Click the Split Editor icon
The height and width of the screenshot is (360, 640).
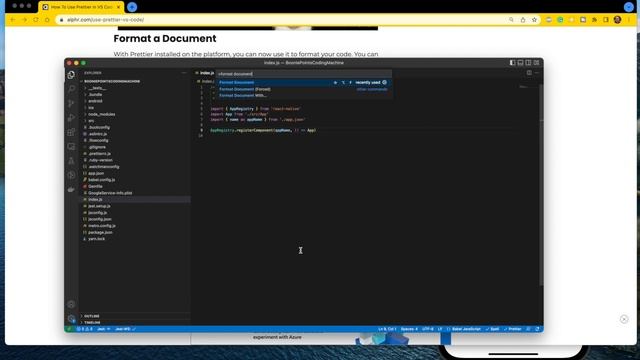pyautogui.click(x=529, y=73)
